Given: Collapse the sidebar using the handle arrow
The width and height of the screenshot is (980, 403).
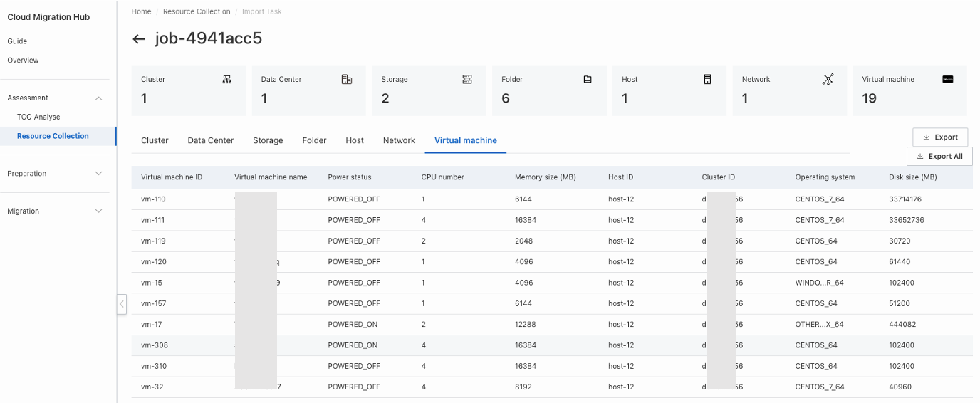Looking at the screenshot, I should [x=122, y=304].
